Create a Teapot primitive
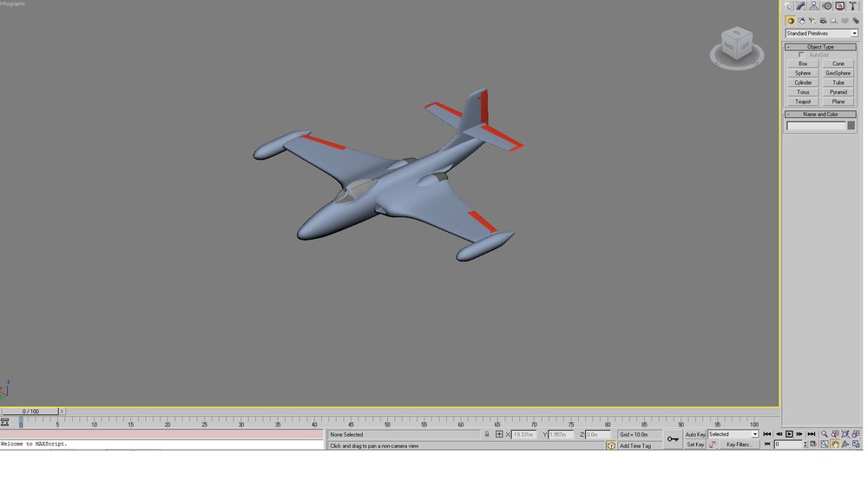868x488 pixels. click(803, 102)
